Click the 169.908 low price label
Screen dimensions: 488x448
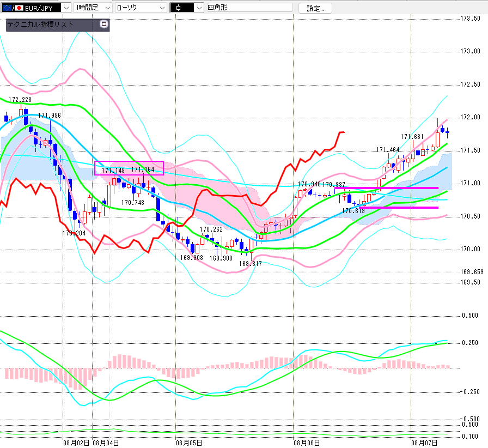[x=192, y=258]
